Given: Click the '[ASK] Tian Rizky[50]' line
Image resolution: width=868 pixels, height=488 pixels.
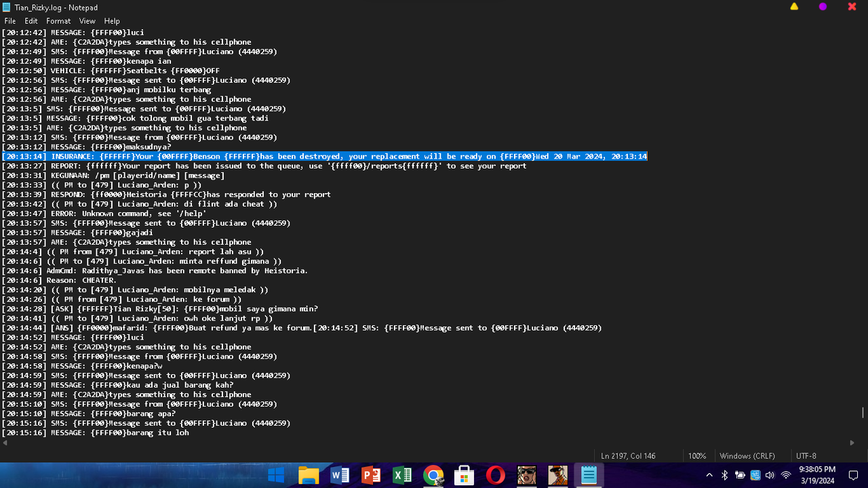Looking at the screenshot, I should [159, 308].
